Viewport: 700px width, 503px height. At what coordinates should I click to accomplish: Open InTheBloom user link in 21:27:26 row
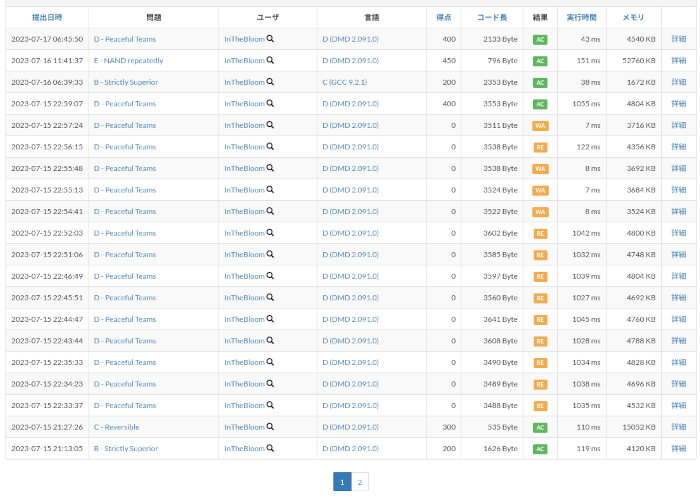point(244,427)
